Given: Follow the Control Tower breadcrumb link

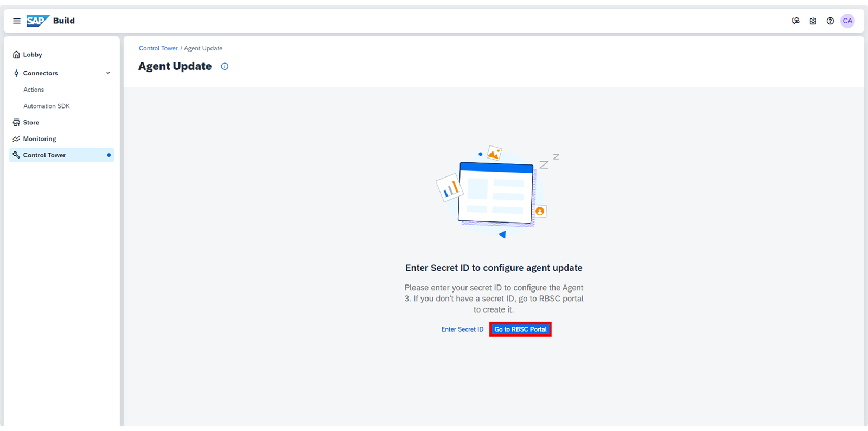Looking at the screenshot, I should tap(158, 48).
